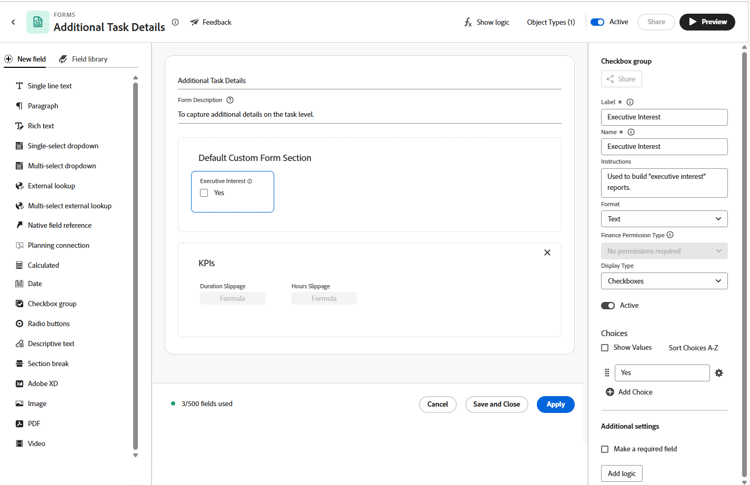
Task: Check the Show Values checkbox
Action: click(605, 348)
